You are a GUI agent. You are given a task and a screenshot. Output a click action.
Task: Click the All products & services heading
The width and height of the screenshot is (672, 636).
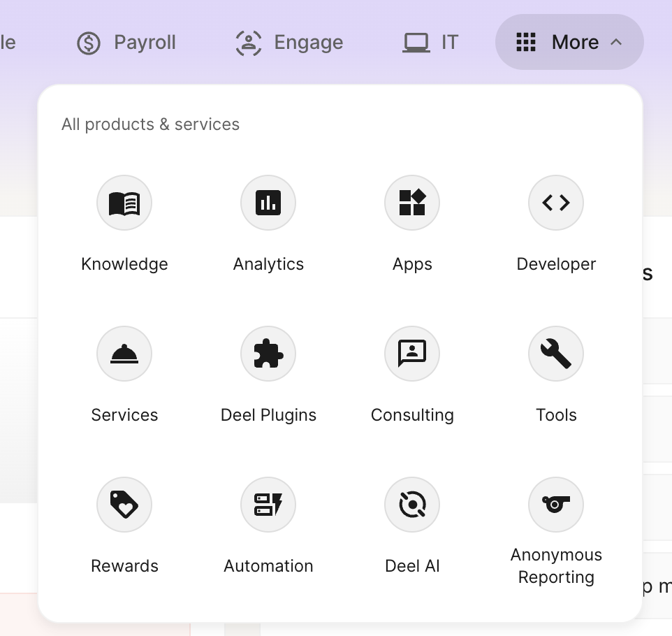coord(150,124)
